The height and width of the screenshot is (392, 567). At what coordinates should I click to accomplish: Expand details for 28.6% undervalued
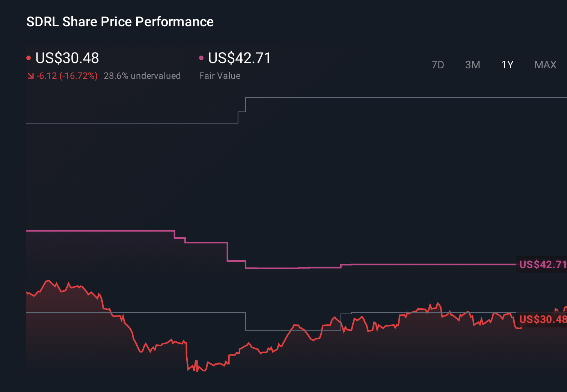coord(142,76)
